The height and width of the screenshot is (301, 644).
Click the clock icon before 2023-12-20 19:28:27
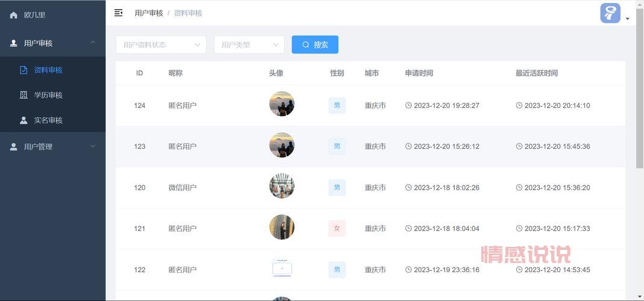point(408,105)
